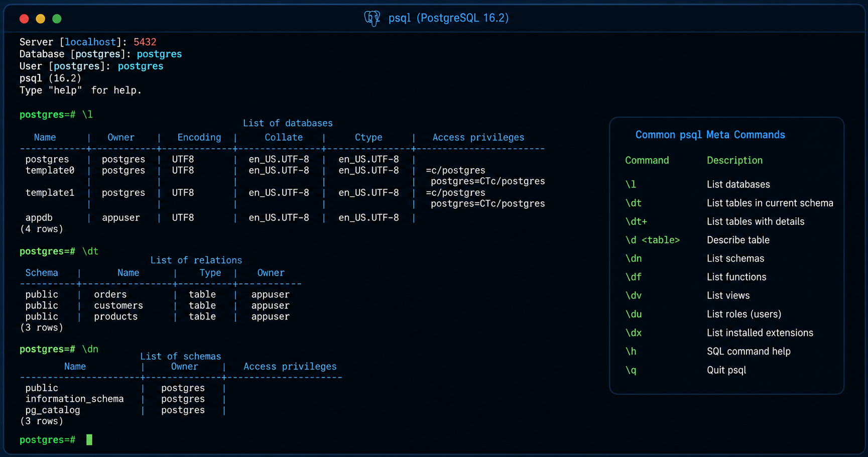Click 'localhost' in the Server line

[x=90, y=42]
